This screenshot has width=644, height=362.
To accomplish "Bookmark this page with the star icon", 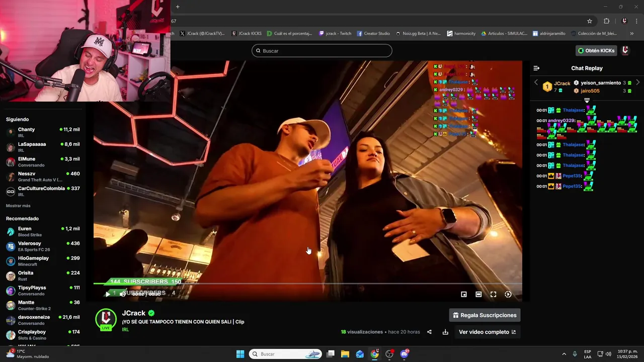I will 590,21.
